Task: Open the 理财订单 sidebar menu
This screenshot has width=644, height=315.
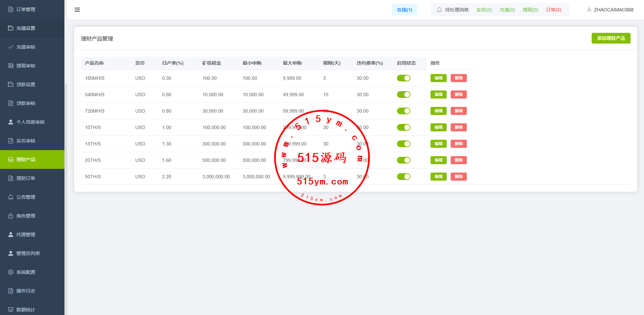Action: (x=26, y=178)
